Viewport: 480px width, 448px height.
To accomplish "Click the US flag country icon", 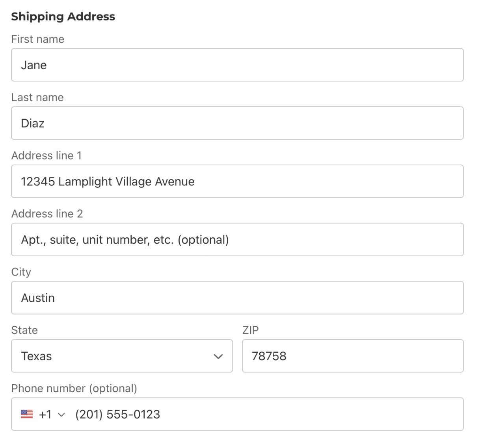I will pyautogui.click(x=27, y=414).
